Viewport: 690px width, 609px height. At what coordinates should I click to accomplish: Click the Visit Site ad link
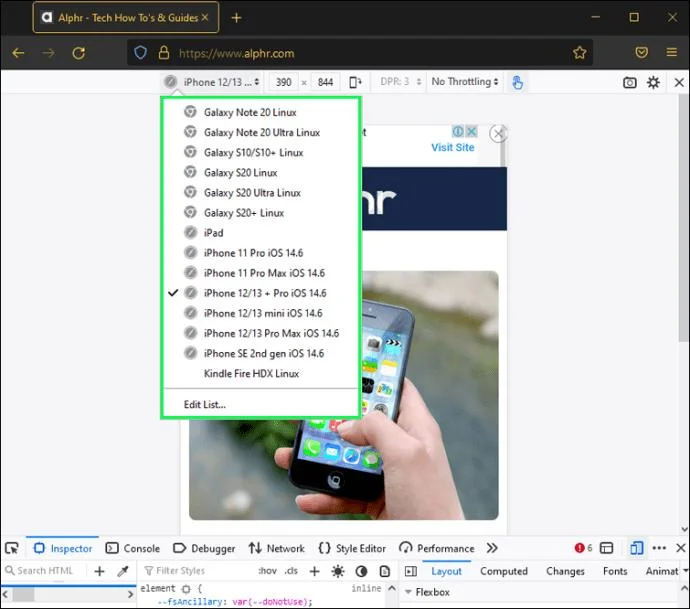click(453, 147)
